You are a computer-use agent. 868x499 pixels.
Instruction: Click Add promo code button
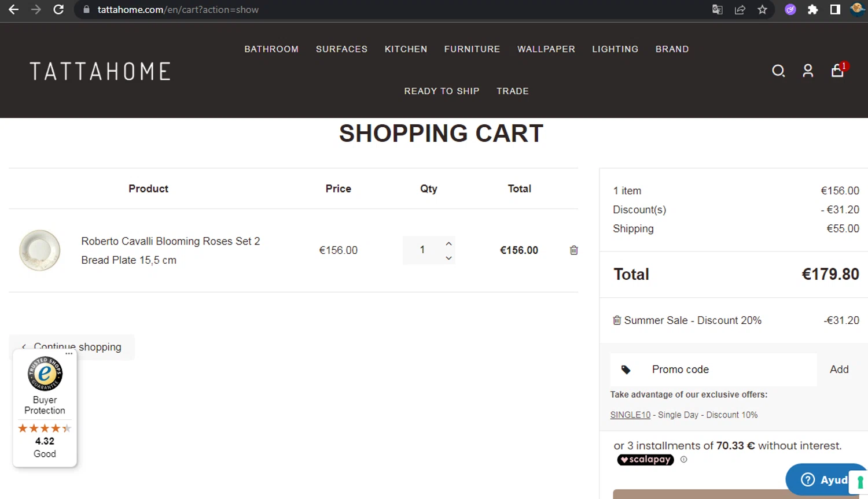point(839,369)
